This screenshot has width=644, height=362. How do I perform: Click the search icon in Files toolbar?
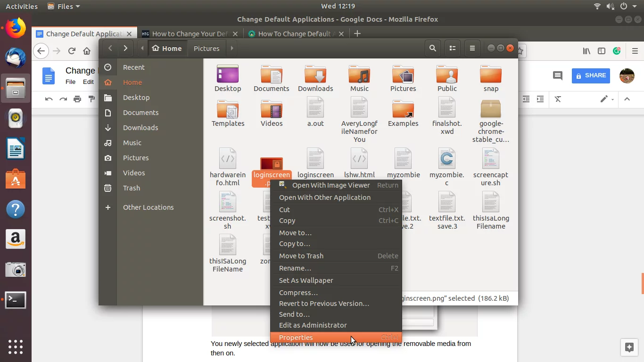pos(432,48)
